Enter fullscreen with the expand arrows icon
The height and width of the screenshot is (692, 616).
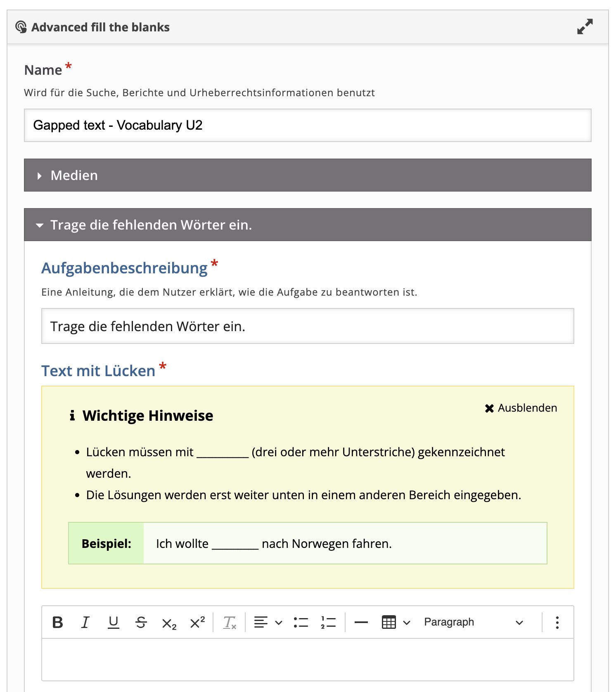coord(585,27)
